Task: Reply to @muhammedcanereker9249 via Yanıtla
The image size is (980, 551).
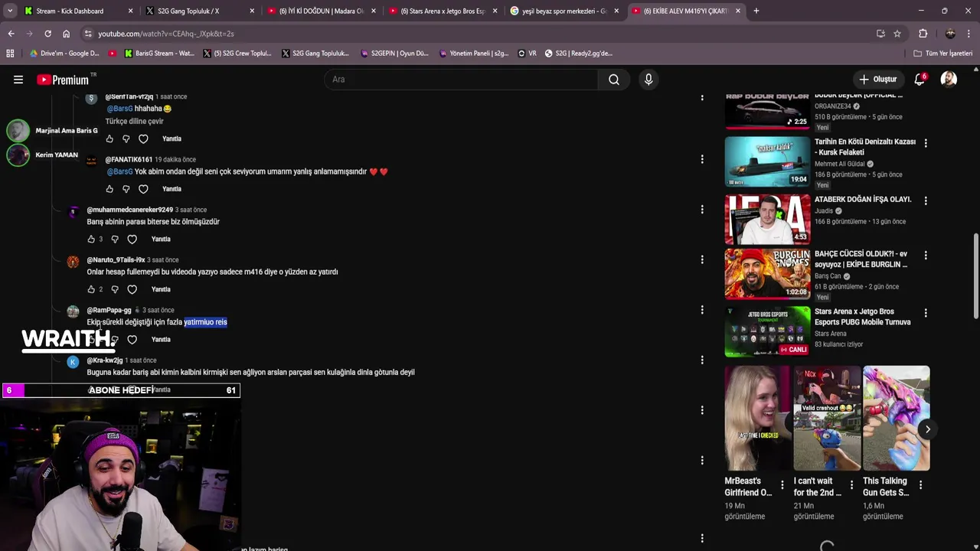Action: tap(161, 239)
